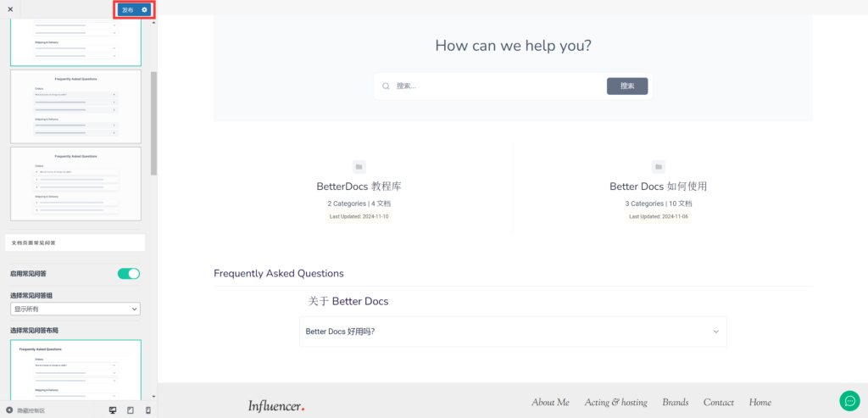Click the 3 Categories | 10 文档 text
Viewport: 868px width, 418px height.
pos(658,203)
